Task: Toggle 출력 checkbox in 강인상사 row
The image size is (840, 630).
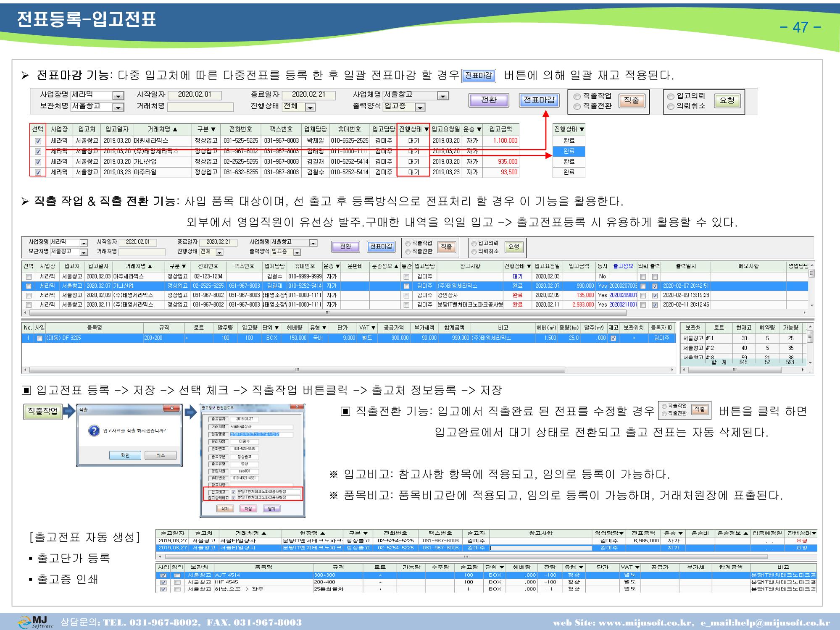Action: pyautogui.click(x=655, y=295)
